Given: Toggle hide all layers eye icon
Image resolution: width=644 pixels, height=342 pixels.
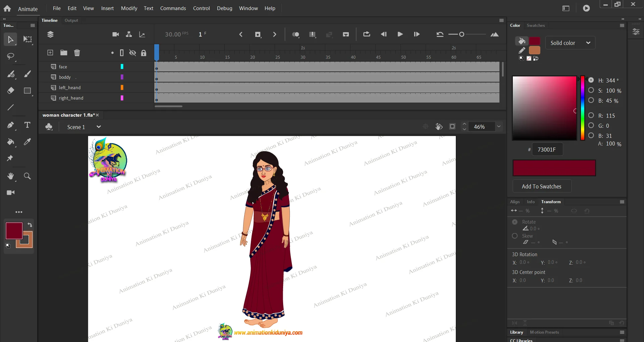Looking at the screenshot, I should click(x=133, y=53).
